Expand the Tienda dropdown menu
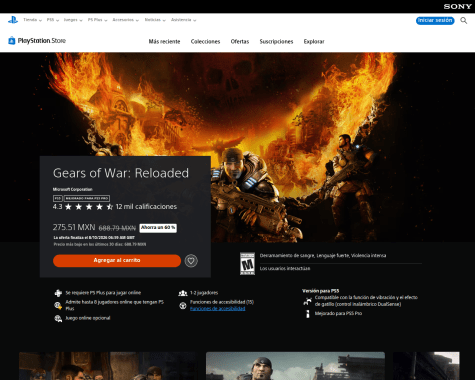 (x=32, y=20)
